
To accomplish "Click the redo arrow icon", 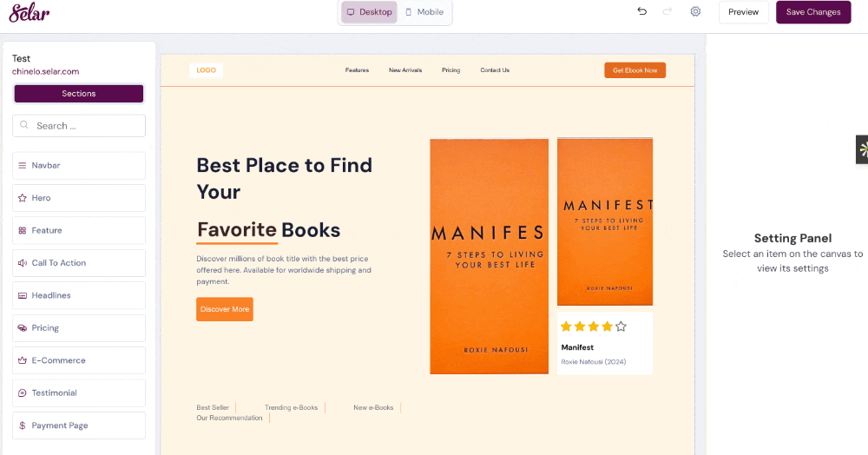I will [667, 11].
